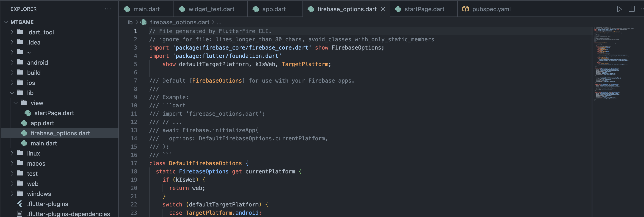Click the Flutter icon beside .flutter-plugins
This screenshot has width=644, height=217.
(20, 204)
